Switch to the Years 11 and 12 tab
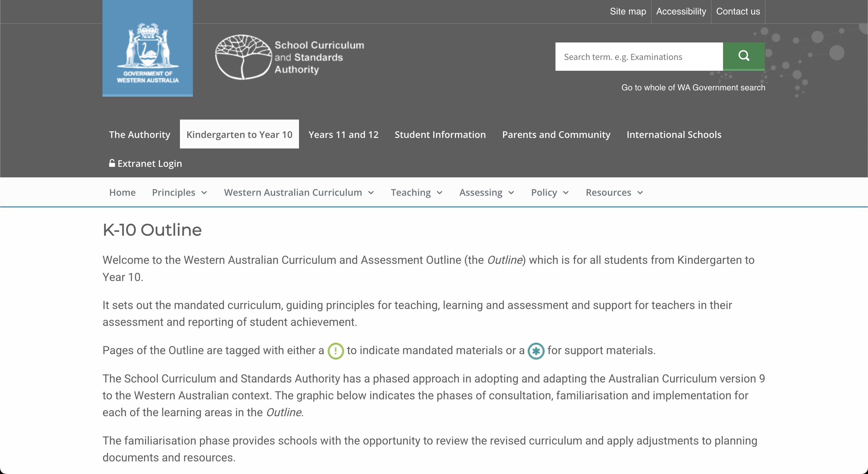The height and width of the screenshot is (474, 868). [343, 134]
